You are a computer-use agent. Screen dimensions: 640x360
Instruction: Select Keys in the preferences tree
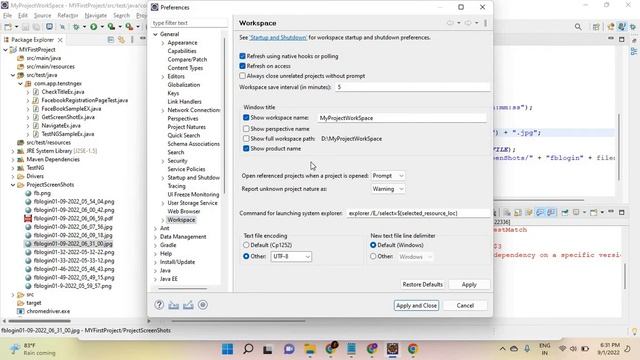click(173, 93)
